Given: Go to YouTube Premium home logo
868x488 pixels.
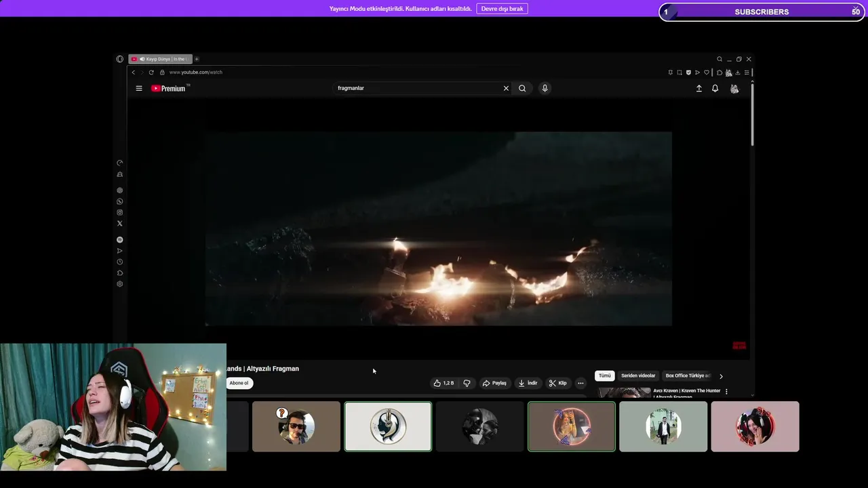Looking at the screenshot, I should point(170,88).
